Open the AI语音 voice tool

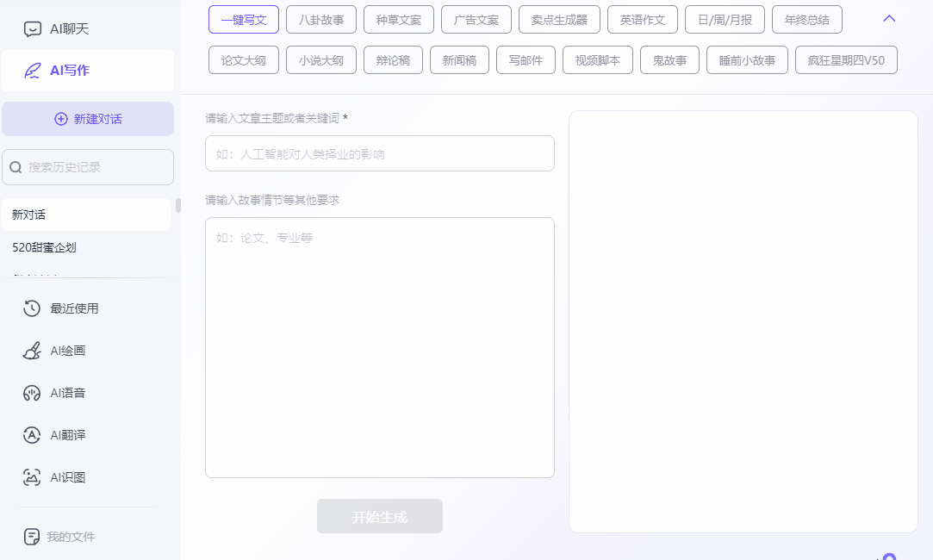pyautogui.click(x=32, y=393)
